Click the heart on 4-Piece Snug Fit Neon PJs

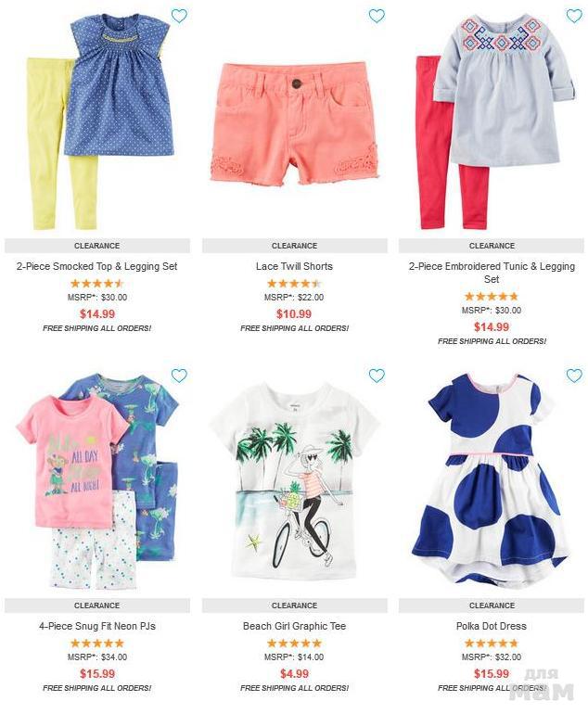[179, 376]
